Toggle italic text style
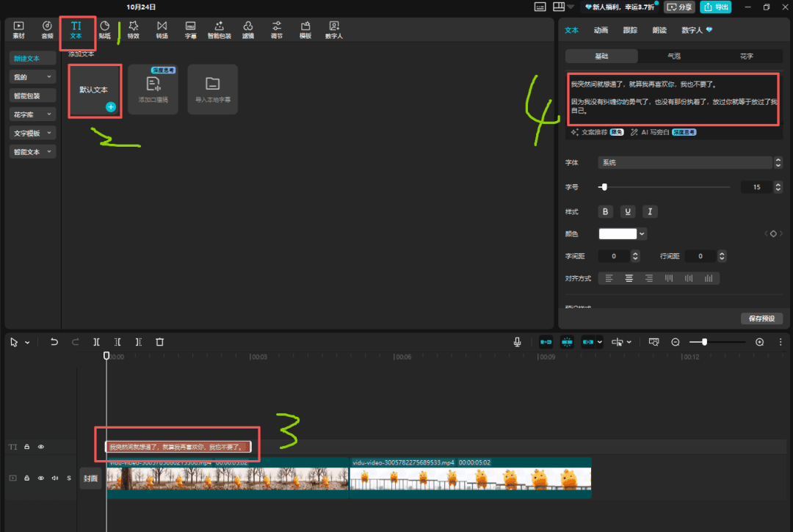Viewport: 793px width, 532px height. [x=650, y=211]
